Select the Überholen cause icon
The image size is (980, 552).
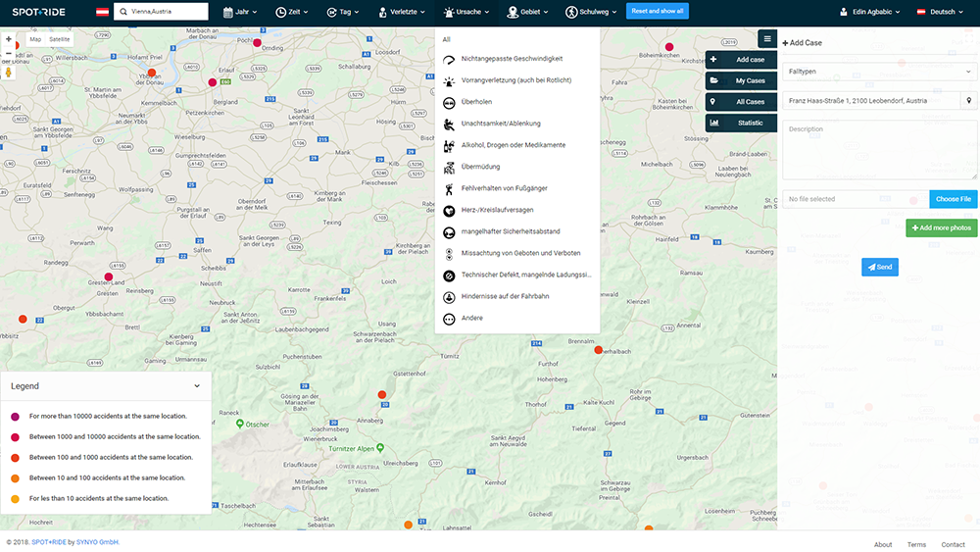pos(449,102)
